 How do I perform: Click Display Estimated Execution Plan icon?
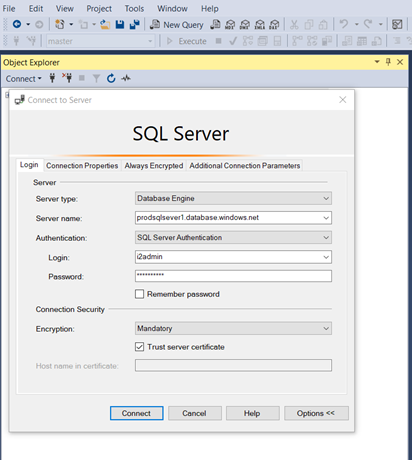[248, 41]
